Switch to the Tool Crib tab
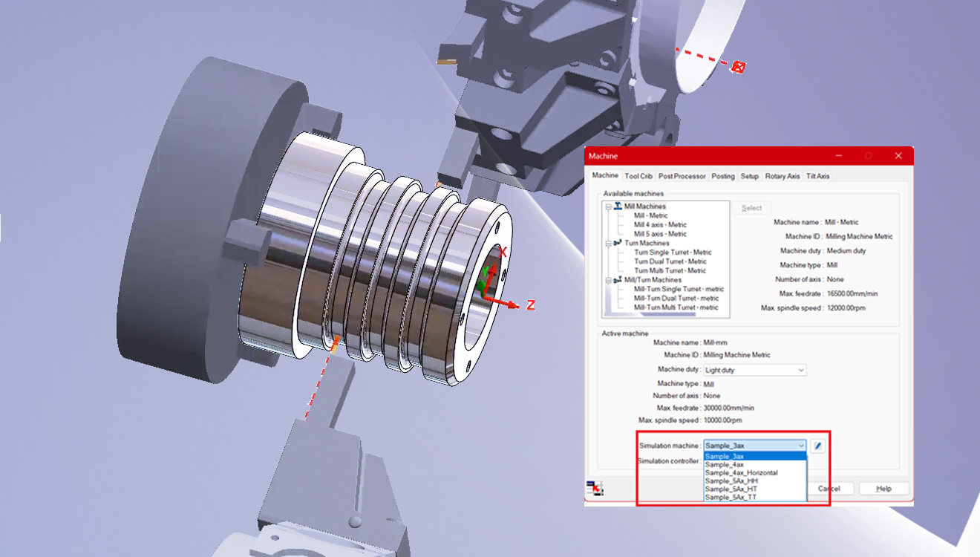Viewport: 980px width, 557px height. click(638, 176)
